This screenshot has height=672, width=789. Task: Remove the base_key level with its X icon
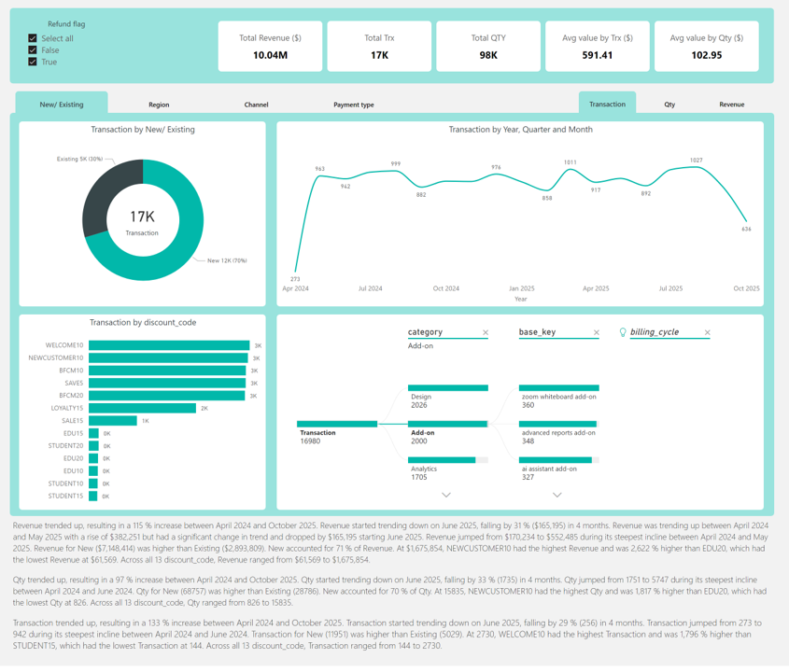(x=597, y=333)
